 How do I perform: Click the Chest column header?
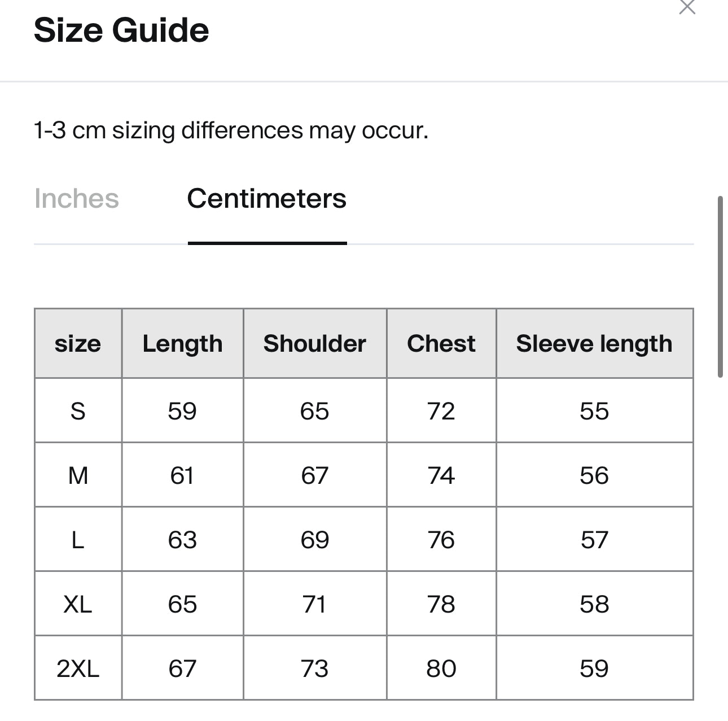coord(441,343)
